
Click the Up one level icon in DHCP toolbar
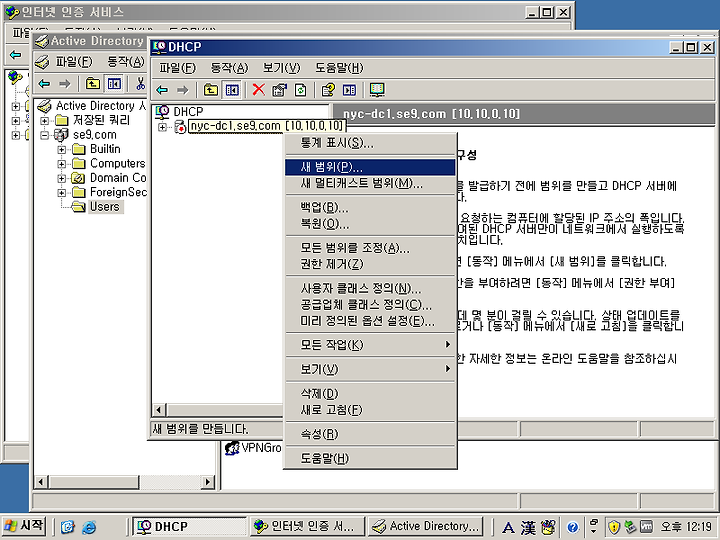pos(211,90)
